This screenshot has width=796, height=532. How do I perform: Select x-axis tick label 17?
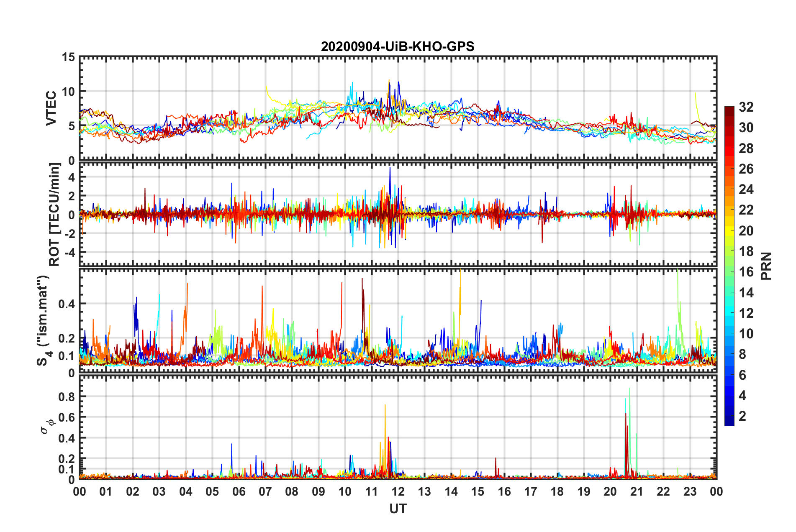[x=531, y=491]
